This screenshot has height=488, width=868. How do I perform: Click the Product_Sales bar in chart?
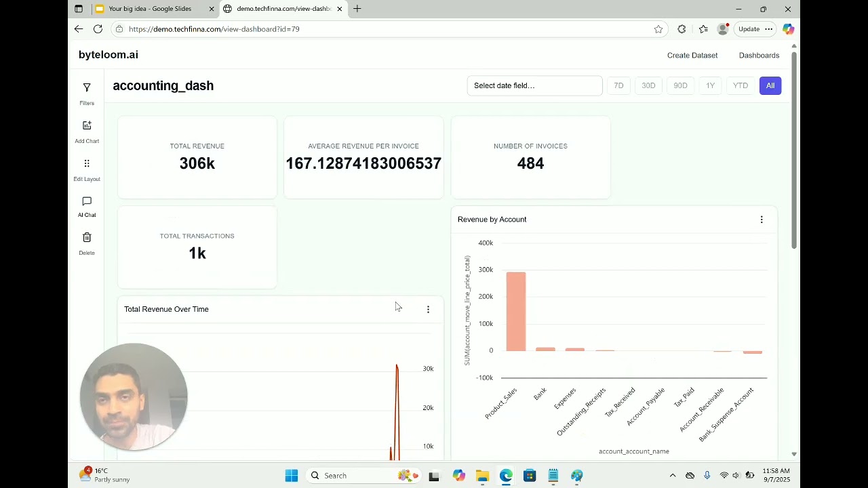516,312
